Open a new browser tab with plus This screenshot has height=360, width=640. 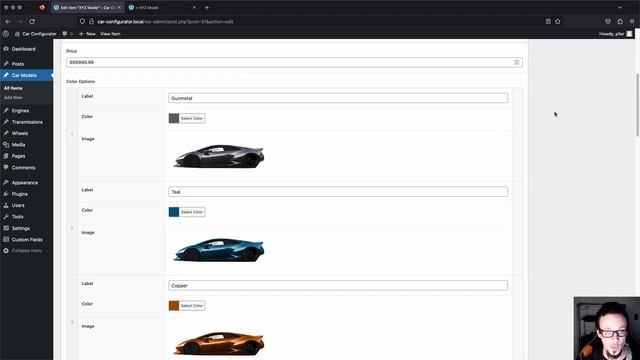(x=207, y=7)
